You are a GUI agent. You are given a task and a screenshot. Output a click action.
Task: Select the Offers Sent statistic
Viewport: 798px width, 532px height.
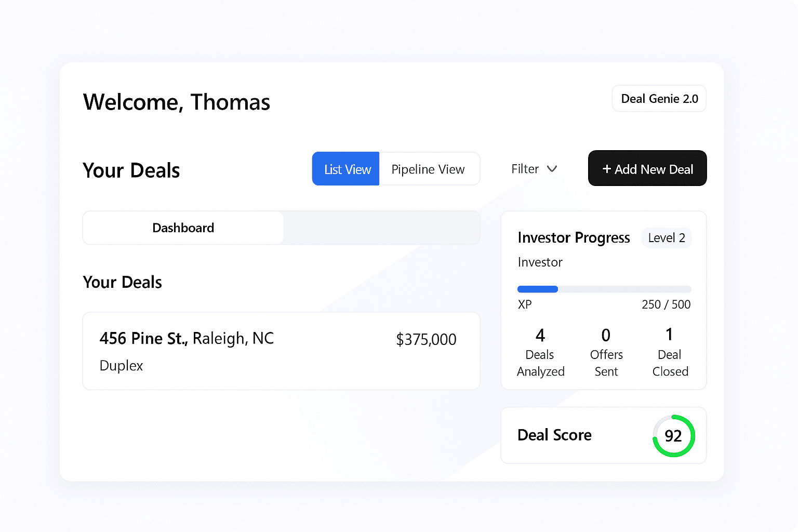[x=606, y=352]
